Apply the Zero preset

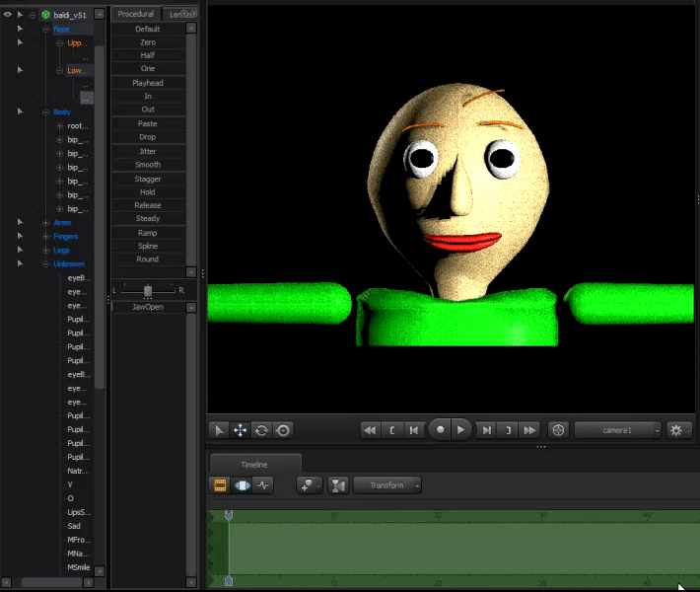click(148, 42)
